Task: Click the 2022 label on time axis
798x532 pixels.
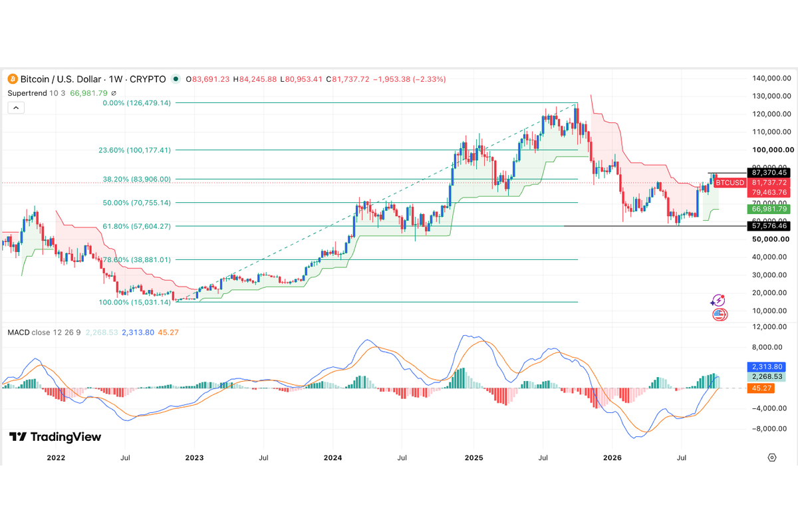Action: (x=55, y=458)
